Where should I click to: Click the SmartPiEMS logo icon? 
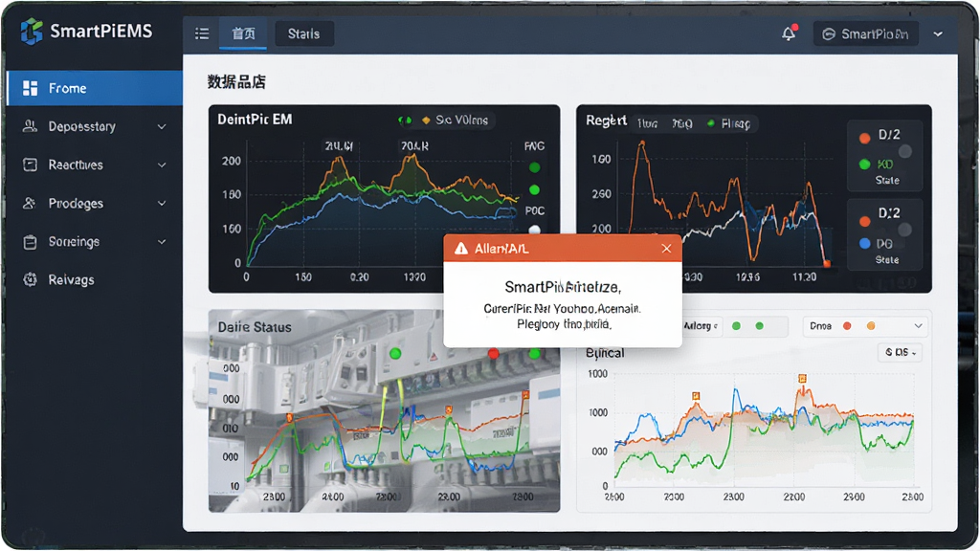(x=32, y=31)
